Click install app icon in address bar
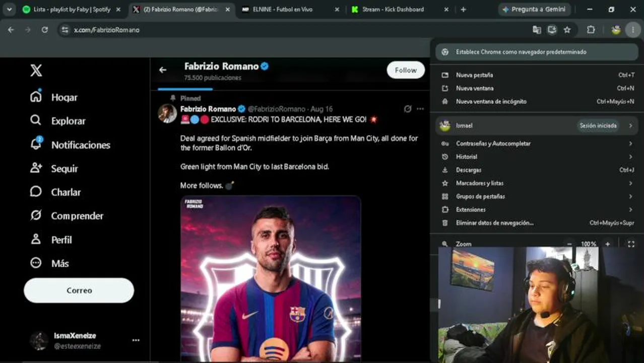644x363 pixels. click(552, 30)
